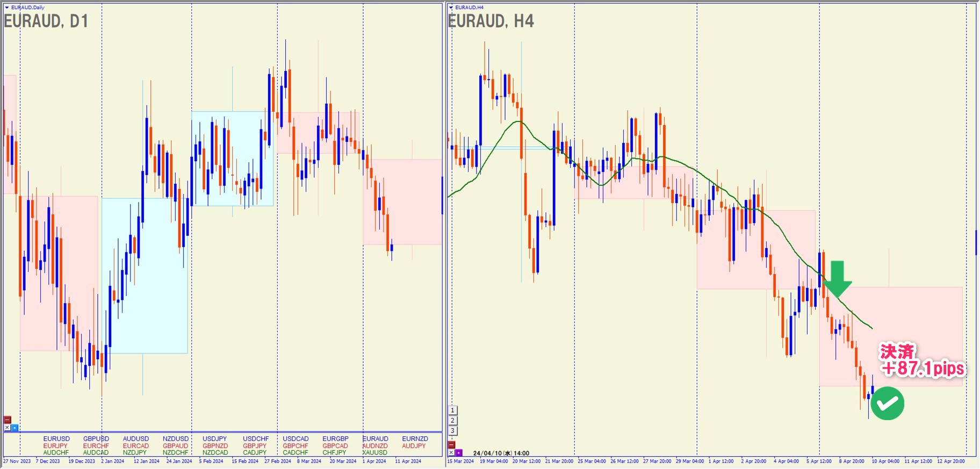This screenshot has width=980, height=469.
Task: Click the X icon in H4 chart corner
Action: (451, 453)
